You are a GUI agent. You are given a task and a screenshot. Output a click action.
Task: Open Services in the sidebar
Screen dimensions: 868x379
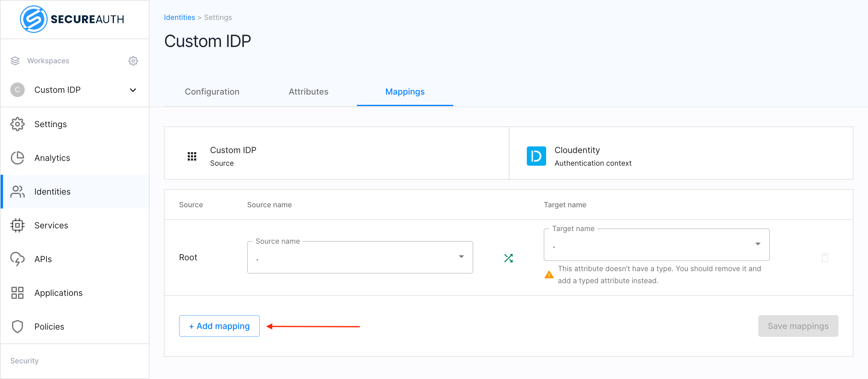pyautogui.click(x=75, y=225)
